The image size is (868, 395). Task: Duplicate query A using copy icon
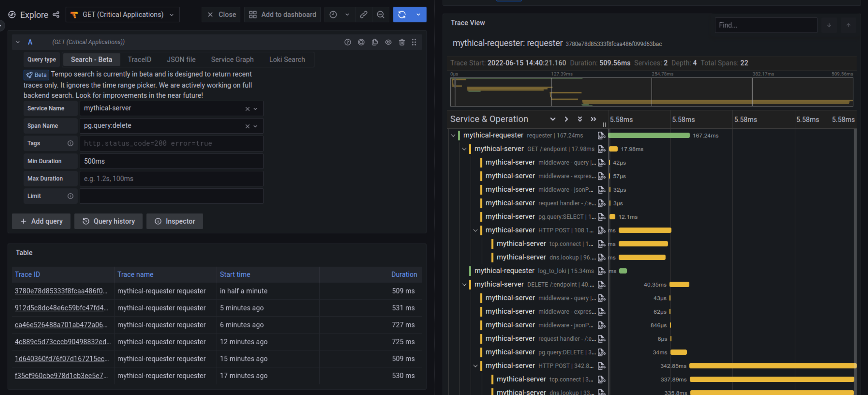click(x=375, y=42)
